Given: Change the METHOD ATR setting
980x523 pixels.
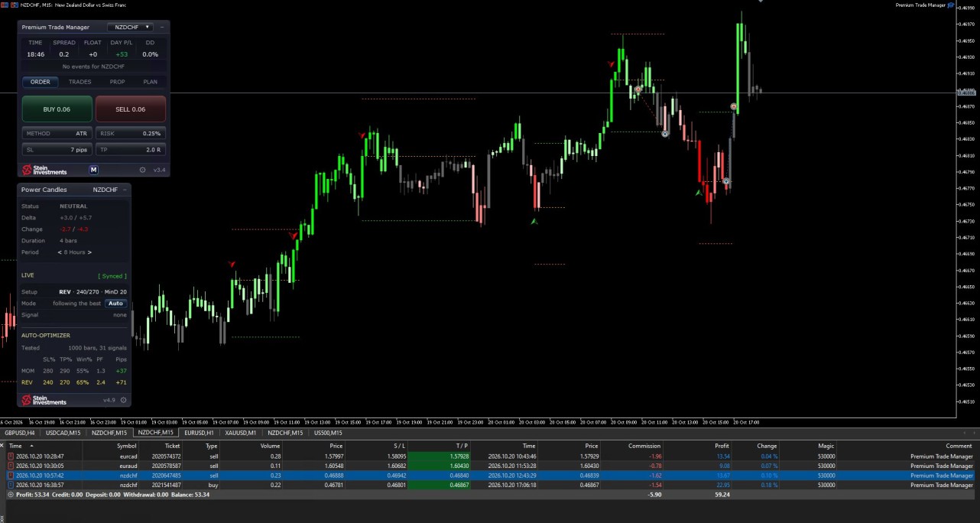Looking at the screenshot, I should click(57, 133).
